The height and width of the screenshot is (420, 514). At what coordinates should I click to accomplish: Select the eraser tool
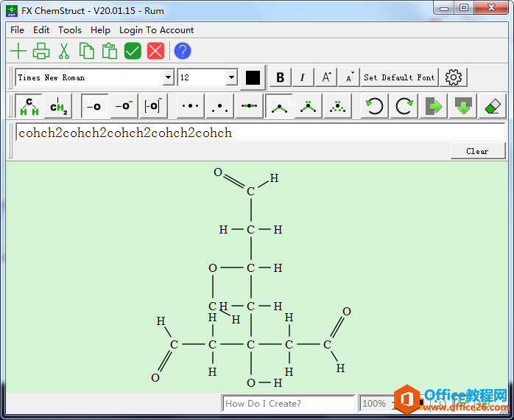493,106
